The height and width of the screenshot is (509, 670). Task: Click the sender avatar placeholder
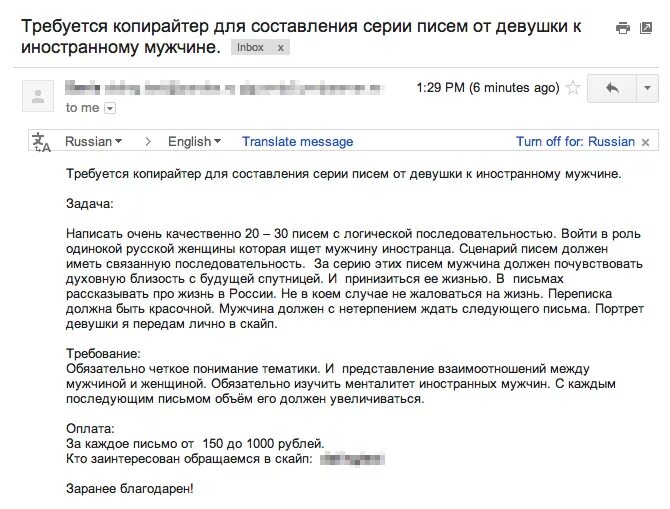[38, 96]
